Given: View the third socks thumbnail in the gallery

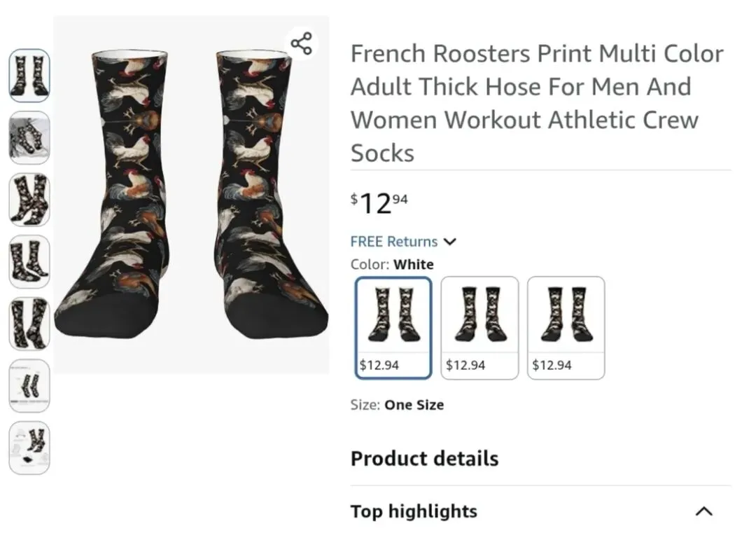Looking at the screenshot, I should point(29,200).
